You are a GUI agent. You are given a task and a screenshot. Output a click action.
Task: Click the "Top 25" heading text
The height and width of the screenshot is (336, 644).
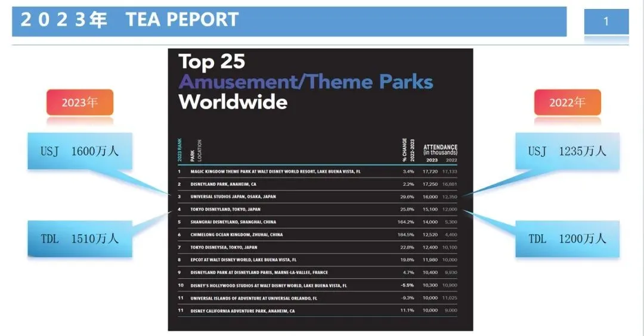(x=212, y=62)
